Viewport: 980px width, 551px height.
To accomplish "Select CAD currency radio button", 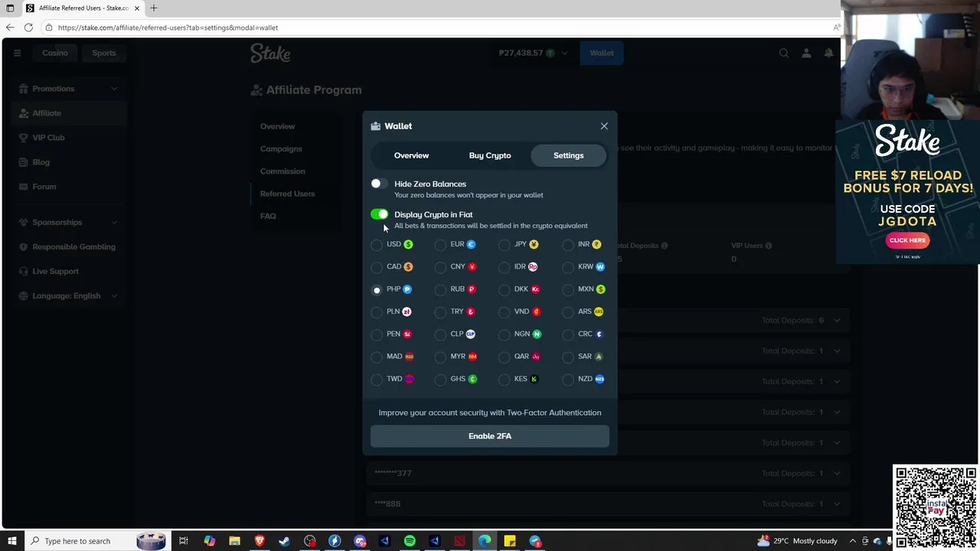I will pos(377,268).
